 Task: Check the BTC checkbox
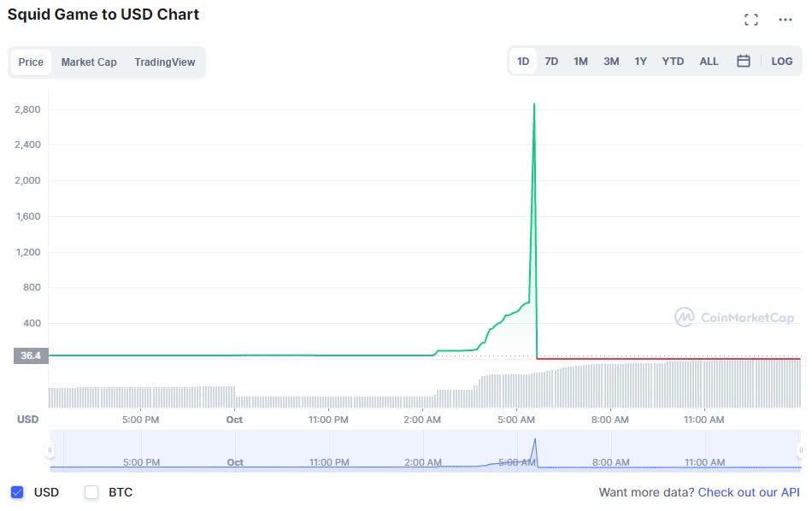coord(91,492)
